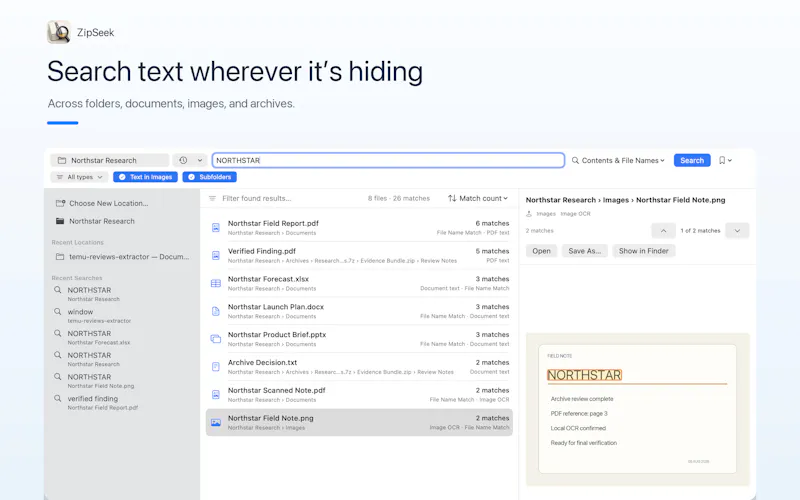Click Images breadcrumb in preview path
This screenshot has height=500, width=800.
[x=615, y=200]
